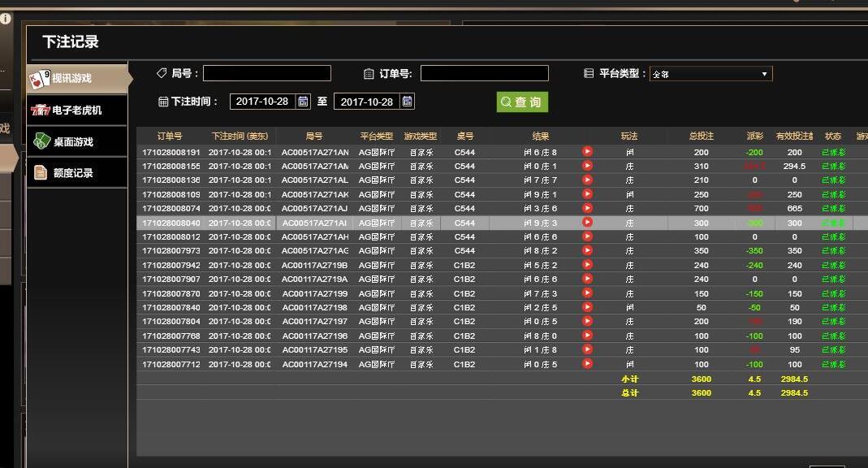Click the 下注记录 title

tap(71, 42)
